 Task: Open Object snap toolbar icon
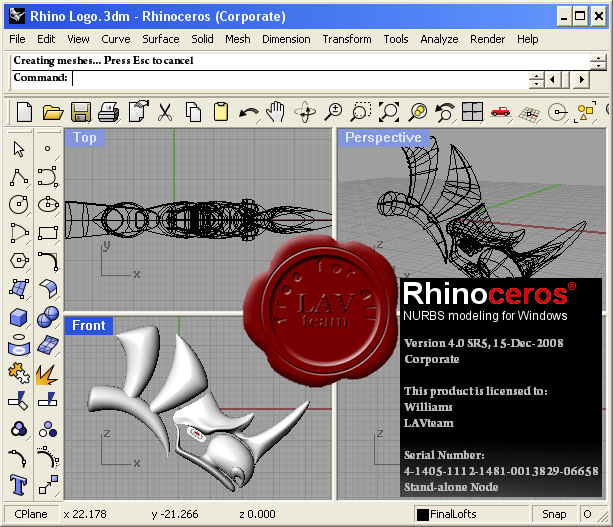click(x=557, y=112)
